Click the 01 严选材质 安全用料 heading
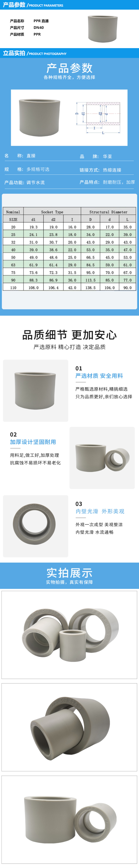The width and height of the screenshot is (139, 868). [99, 372]
